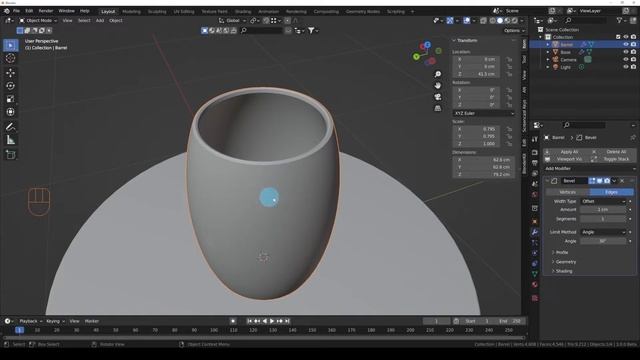
Task: Switch to the UV Editing workspace tab
Action: click(184, 11)
